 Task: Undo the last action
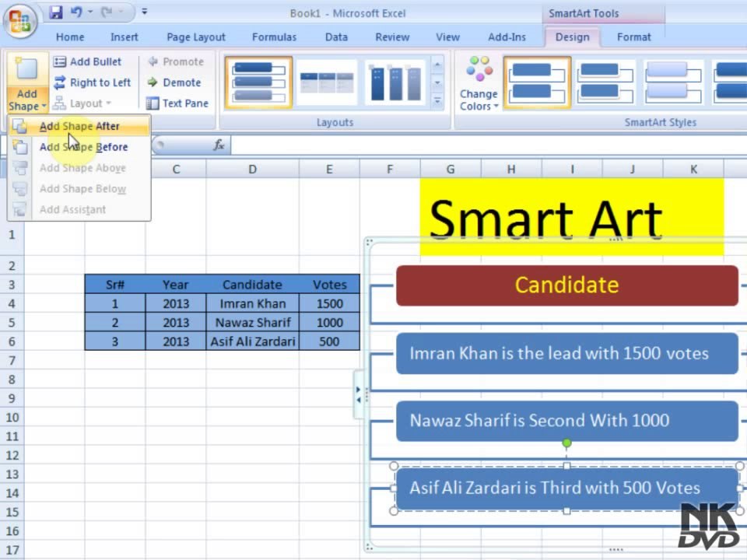pyautogui.click(x=76, y=12)
